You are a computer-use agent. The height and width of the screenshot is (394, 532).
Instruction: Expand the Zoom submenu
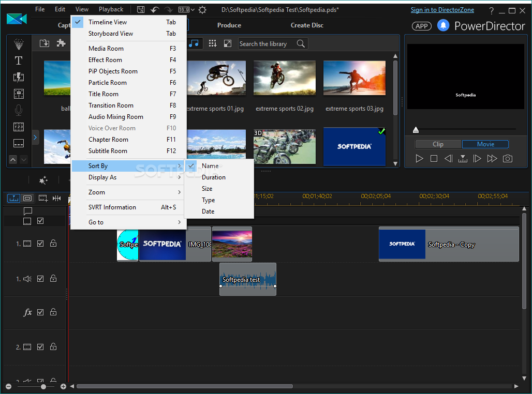click(128, 192)
